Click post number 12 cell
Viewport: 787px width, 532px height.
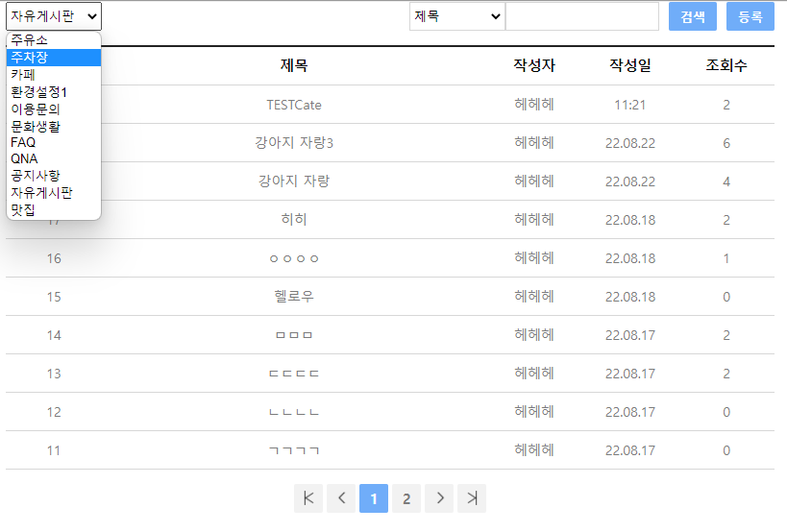[x=54, y=412]
